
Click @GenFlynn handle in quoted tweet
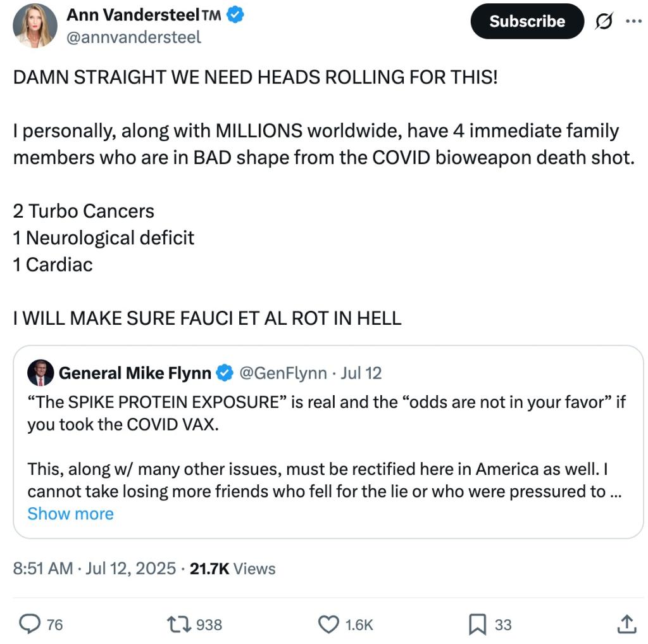[282, 373]
